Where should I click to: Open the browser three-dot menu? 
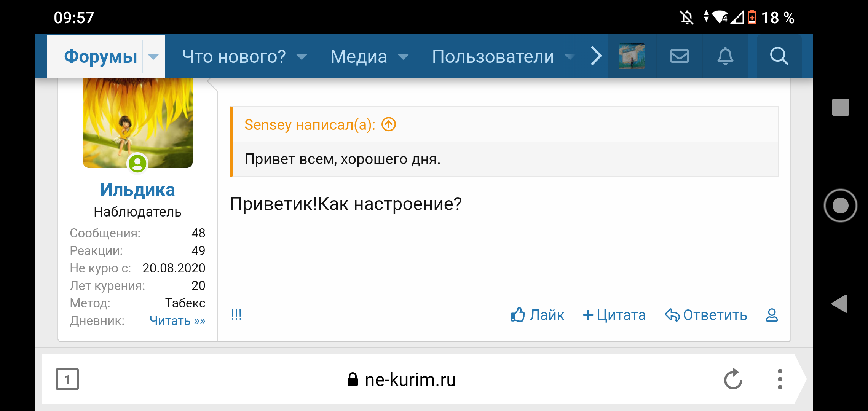[x=780, y=379]
